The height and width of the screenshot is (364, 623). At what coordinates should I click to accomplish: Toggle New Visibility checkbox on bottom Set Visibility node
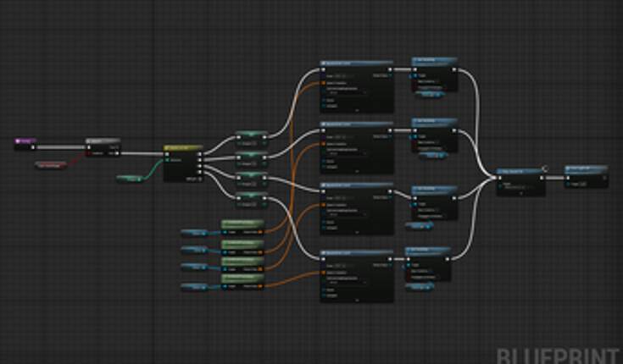[x=431, y=271]
